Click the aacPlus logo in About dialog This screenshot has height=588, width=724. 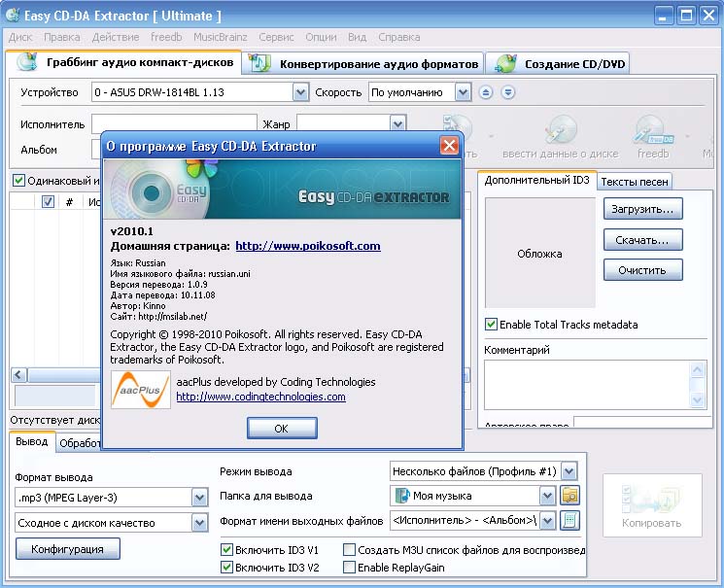140,389
